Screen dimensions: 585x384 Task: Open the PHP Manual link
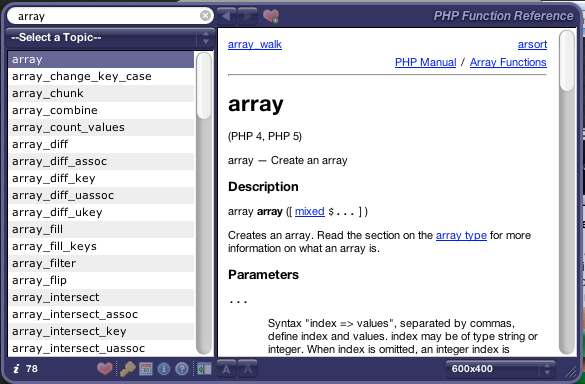(x=425, y=62)
